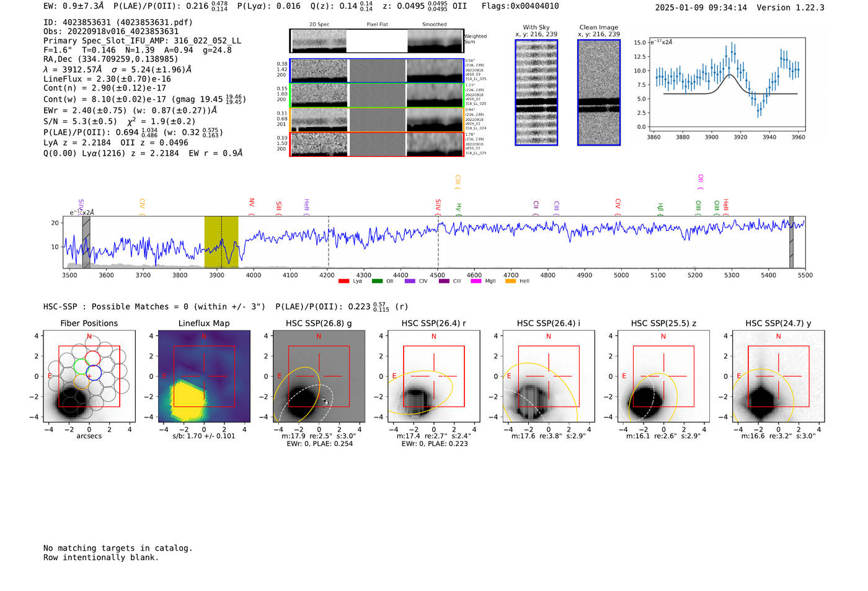Click the 'Flags:0x00404010' text
The image size is (868, 591).
pyautogui.click(x=520, y=6)
